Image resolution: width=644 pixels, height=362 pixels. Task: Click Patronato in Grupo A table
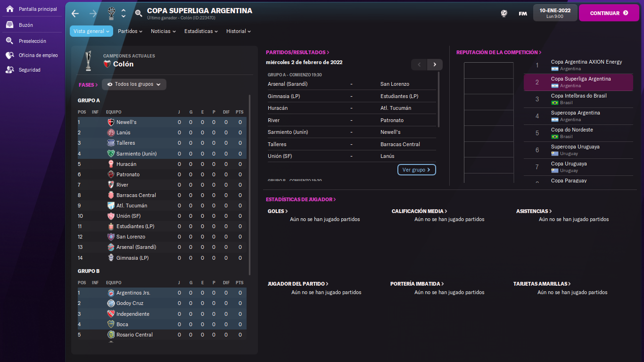point(128,174)
